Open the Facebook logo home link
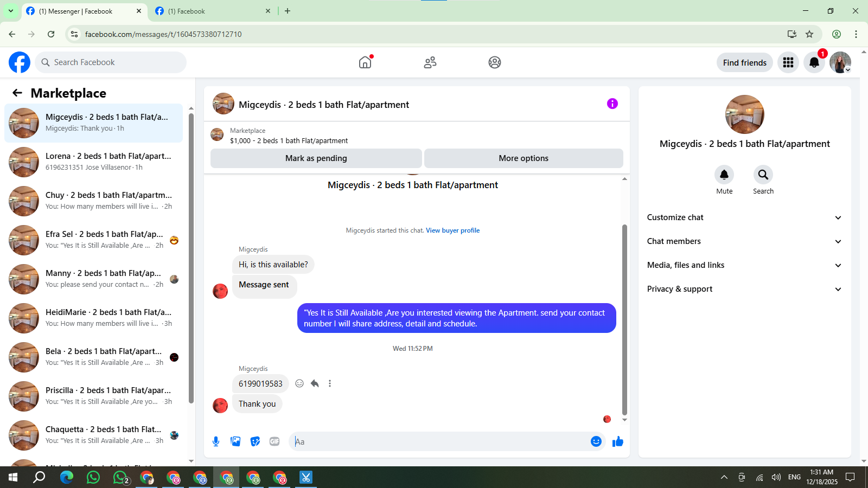Image resolution: width=868 pixels, height=488 pixels. [x=20, y=62]
